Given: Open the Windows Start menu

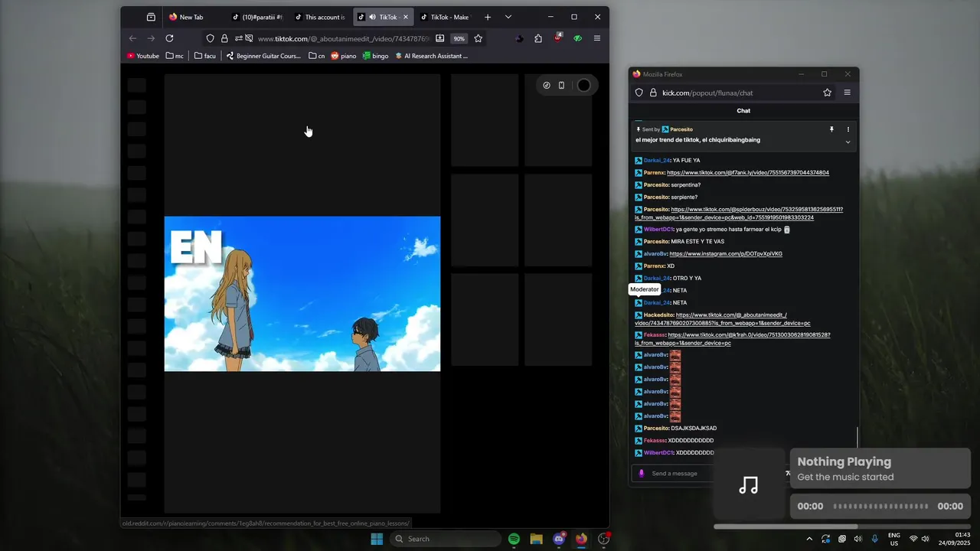Looking at the screenshot, I should pos(377,539).
